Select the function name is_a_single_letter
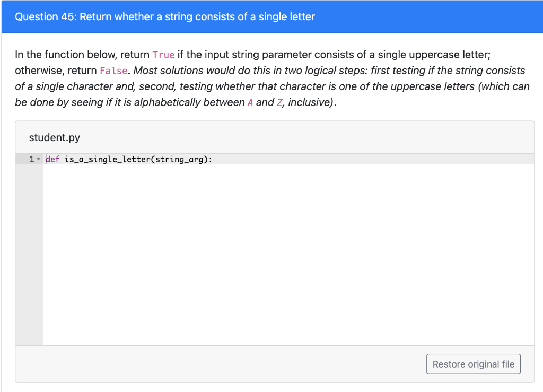 click(106, 159)
